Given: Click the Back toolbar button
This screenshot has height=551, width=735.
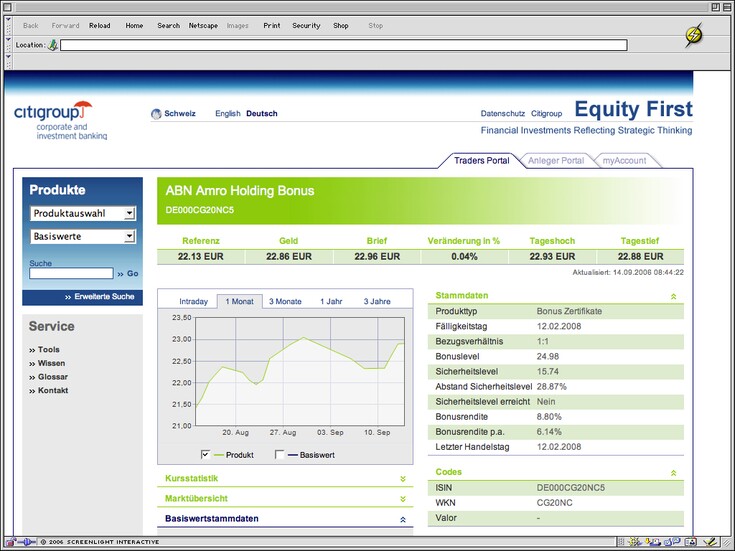Looking at the screenshot, I should (30, 26).
